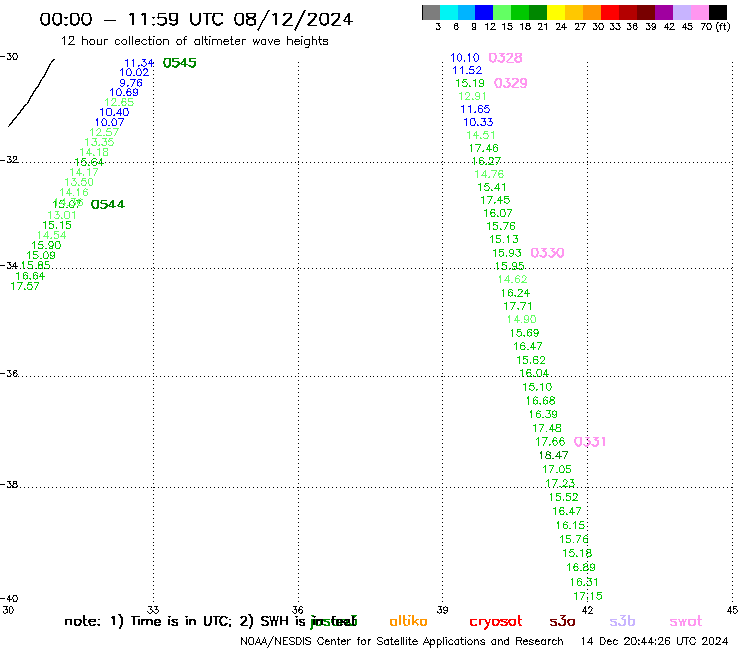740x650 pixels.
Task: Click the wave height value 17.57
Action: (x=25, y=286)
